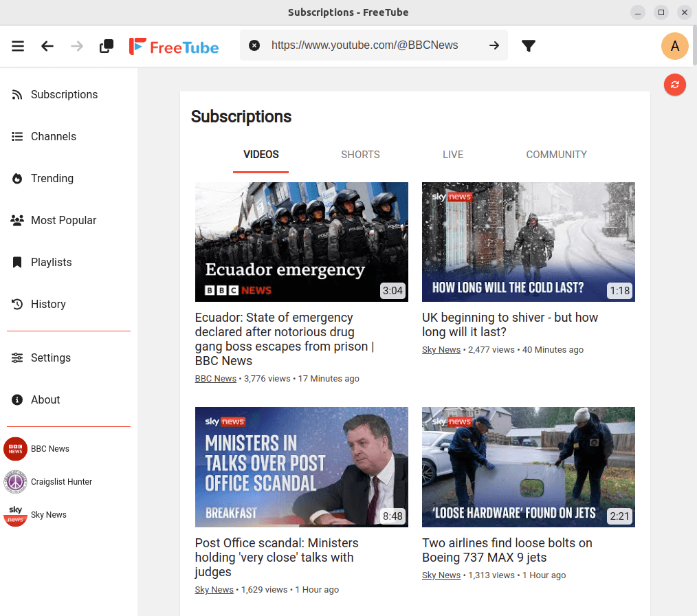Go forward with the right arrow
The width and height of the screenshot is (697, 616).
(x=77, y=46)
